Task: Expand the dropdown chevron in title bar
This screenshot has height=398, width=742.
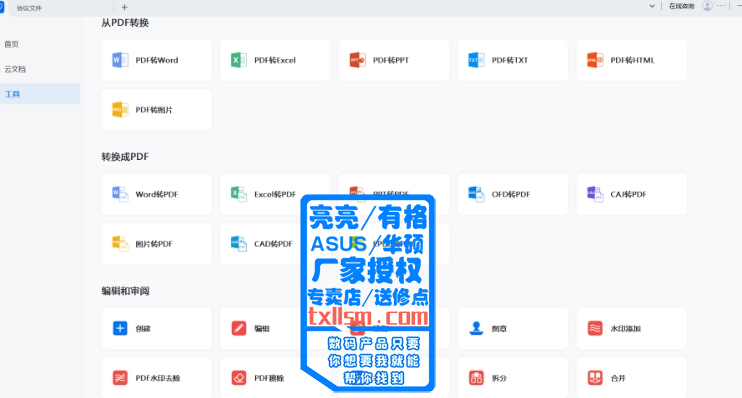Action: tap(652, 6)
